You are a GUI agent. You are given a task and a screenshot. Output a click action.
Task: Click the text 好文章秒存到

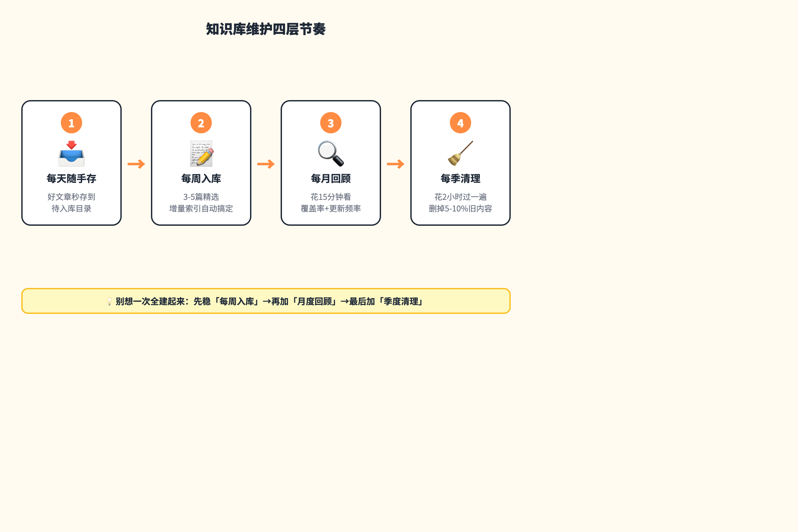(71, 197)
